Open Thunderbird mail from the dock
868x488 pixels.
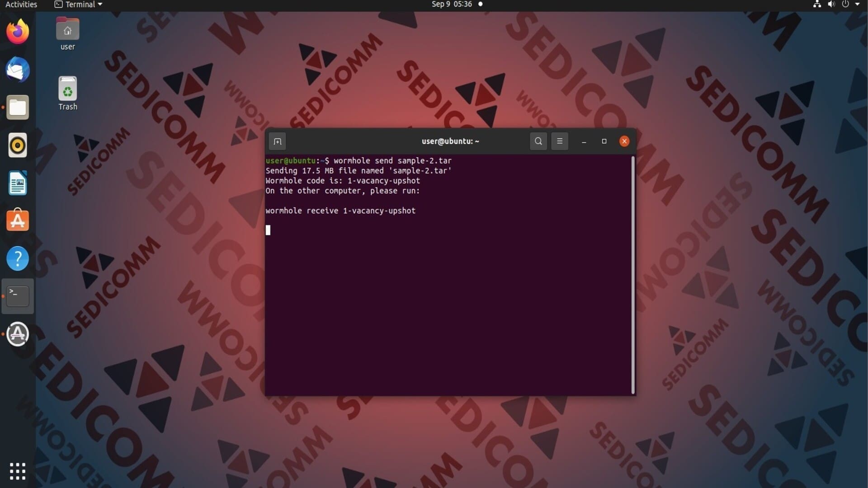[18, 70]
